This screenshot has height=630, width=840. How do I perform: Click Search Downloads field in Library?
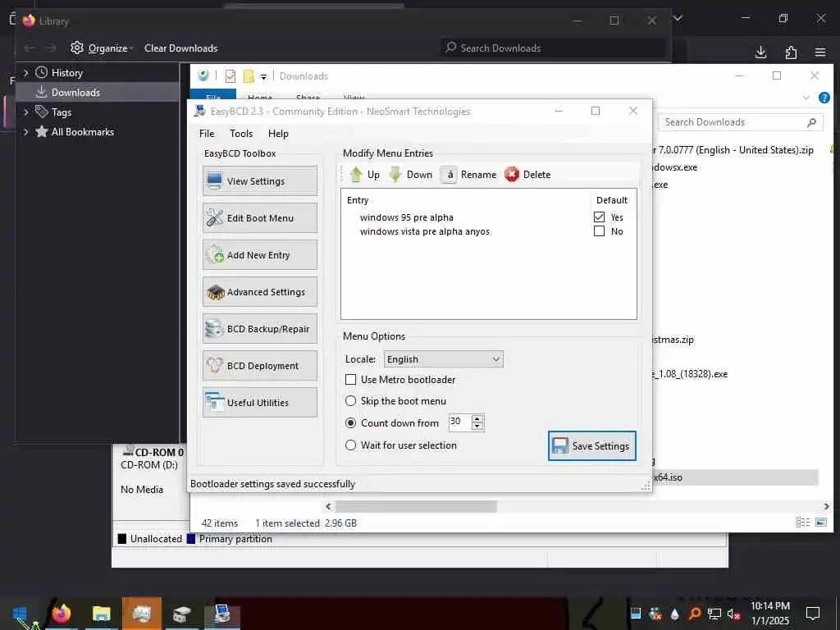coord(552,48)
